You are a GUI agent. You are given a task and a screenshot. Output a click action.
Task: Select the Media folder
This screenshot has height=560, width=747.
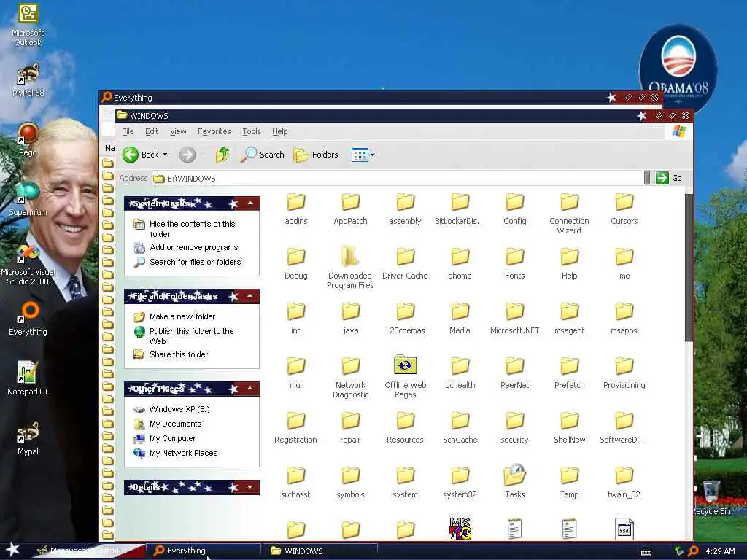coord(460,318)
